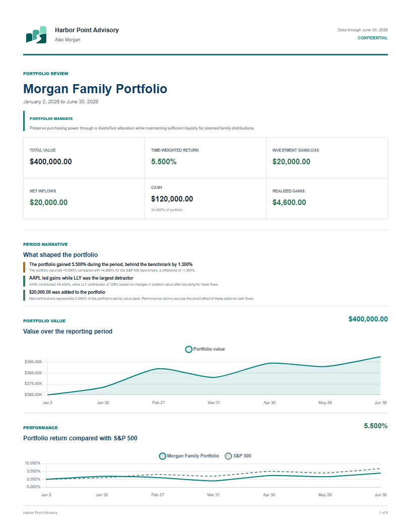Click the What shaped the portfolio heading
Screen dimensions: 411x532
point(60,255)
